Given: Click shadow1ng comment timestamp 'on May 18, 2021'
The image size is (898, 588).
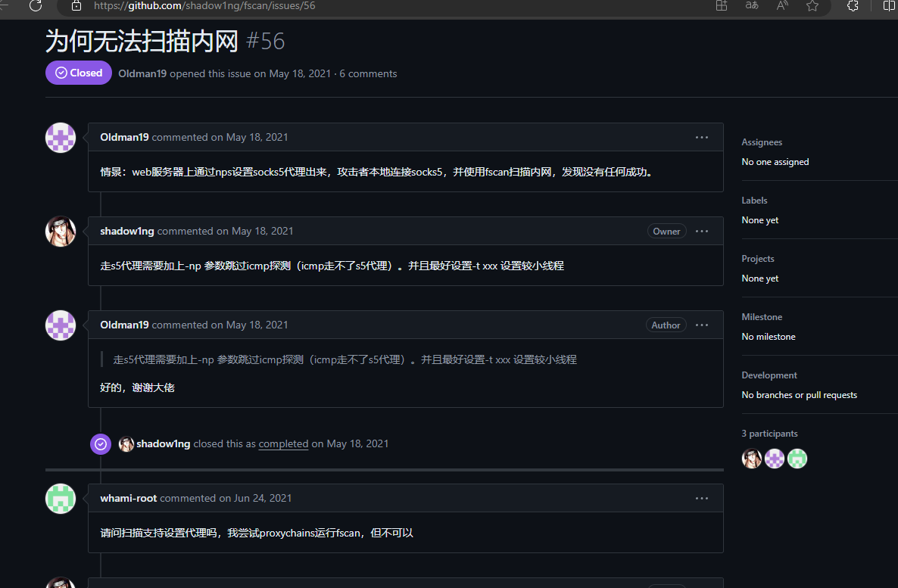Looking at the screenshot, I should 255,231.
